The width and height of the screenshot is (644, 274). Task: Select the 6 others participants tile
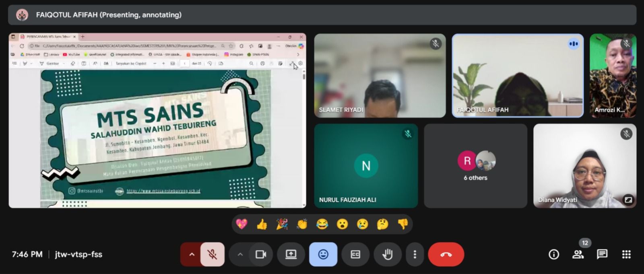[475, 166]
